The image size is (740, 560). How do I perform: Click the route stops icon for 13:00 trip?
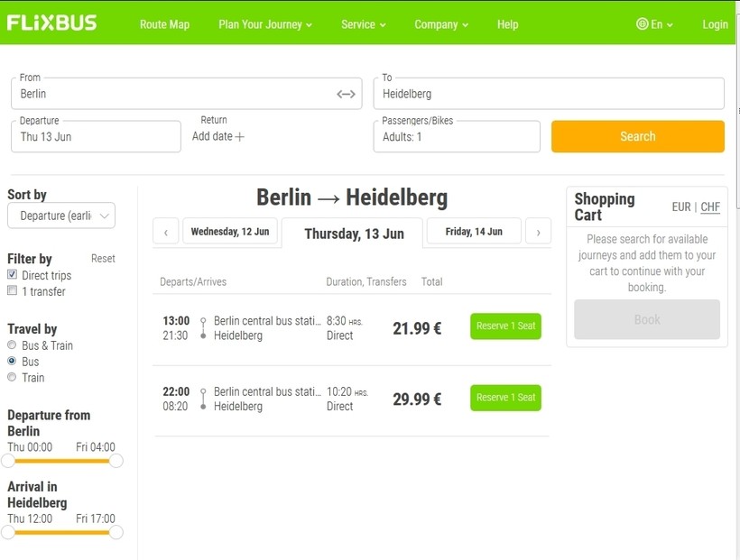coord(203,327)
